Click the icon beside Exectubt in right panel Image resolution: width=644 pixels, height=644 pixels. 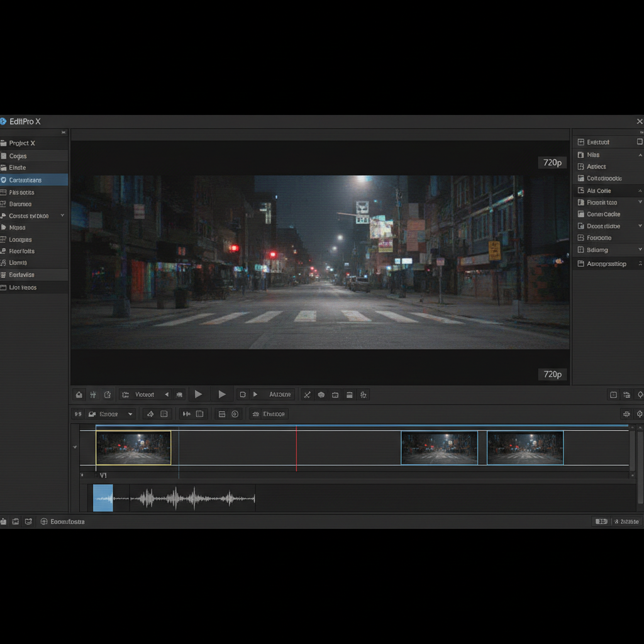[x=581, y=142]
